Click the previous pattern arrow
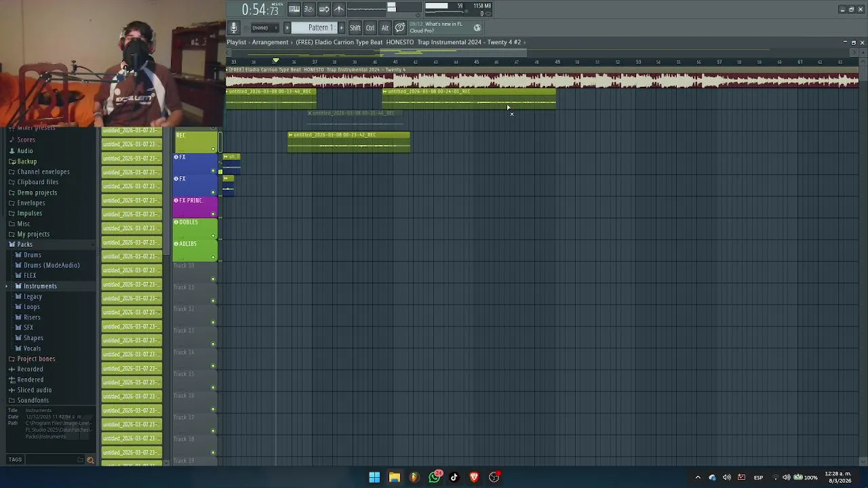 [x=287, y=28]
